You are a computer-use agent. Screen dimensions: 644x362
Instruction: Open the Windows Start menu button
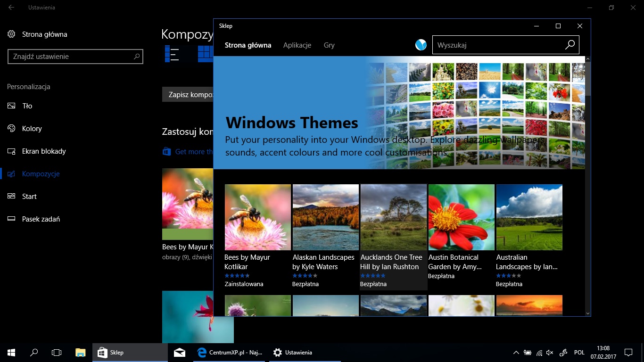[x=11, y=352]
